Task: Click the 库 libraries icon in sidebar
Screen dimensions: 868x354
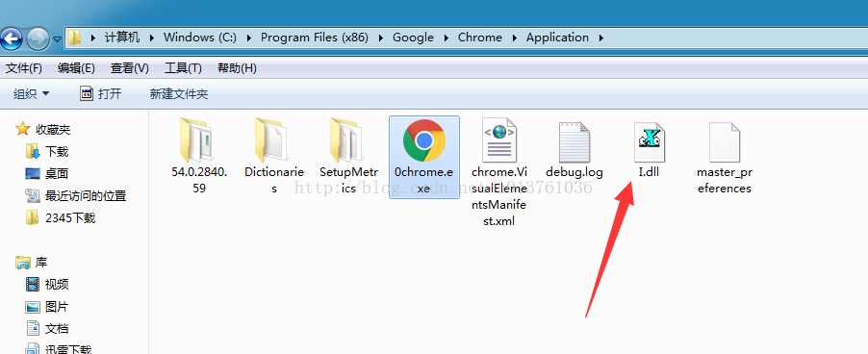Action: tap(23, 263)
